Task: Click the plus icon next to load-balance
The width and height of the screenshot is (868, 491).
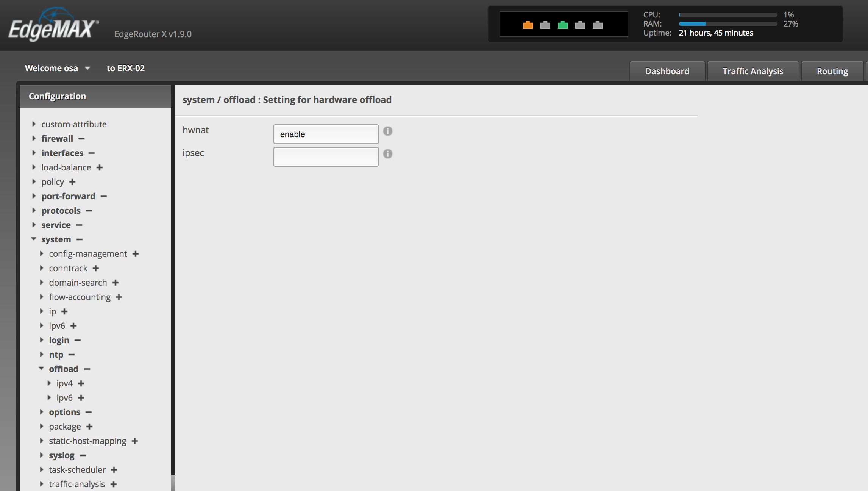Action: coord(100,167)
